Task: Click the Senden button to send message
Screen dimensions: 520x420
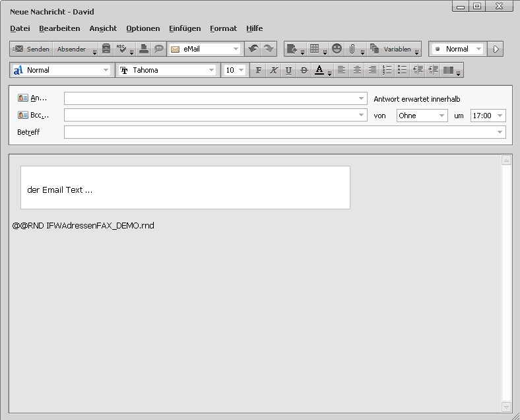Action: [x=31, y=49]
